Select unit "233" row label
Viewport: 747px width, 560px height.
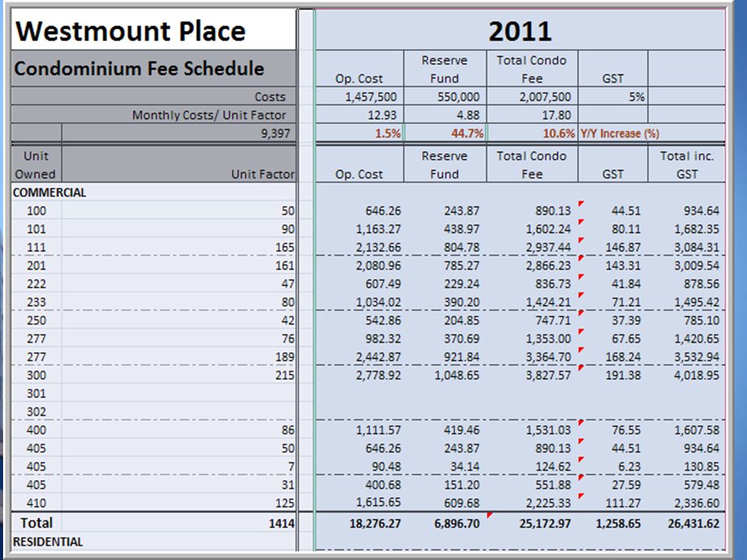tap(37, 303)
